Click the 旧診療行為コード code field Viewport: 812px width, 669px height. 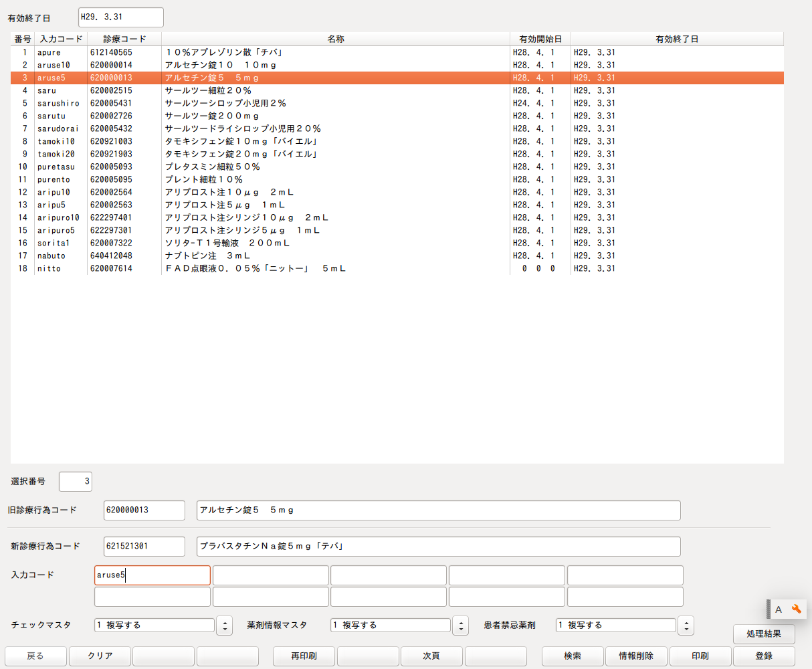click(x=144, y=510)
